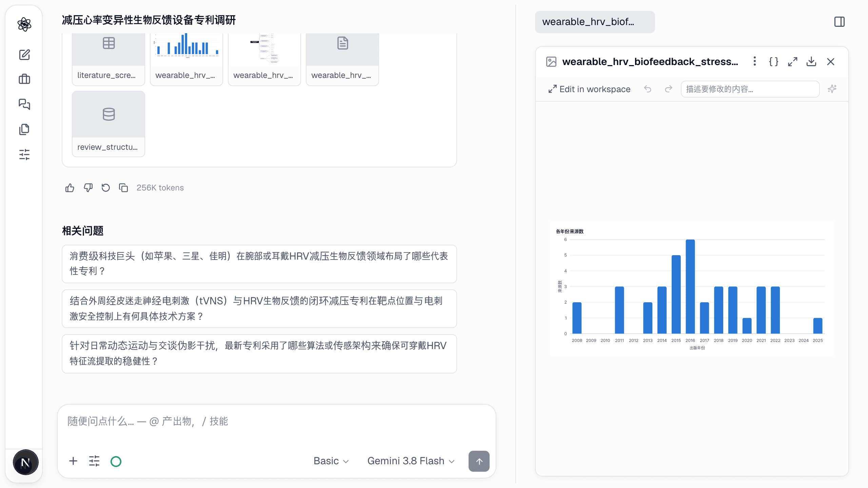Click the atom logo icon in sidebar
Screen dimensions: 868x488
(24, 24)
